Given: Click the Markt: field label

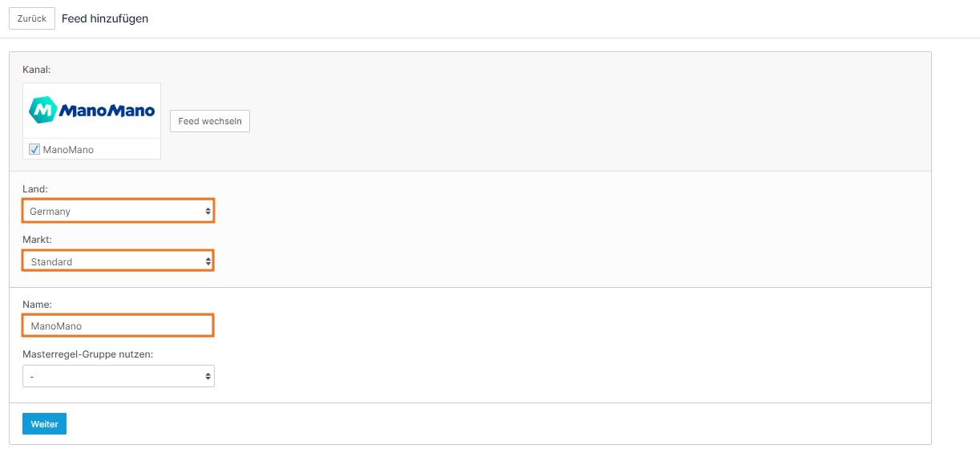Looking at the screenshot, I should (x=37, y=239).
